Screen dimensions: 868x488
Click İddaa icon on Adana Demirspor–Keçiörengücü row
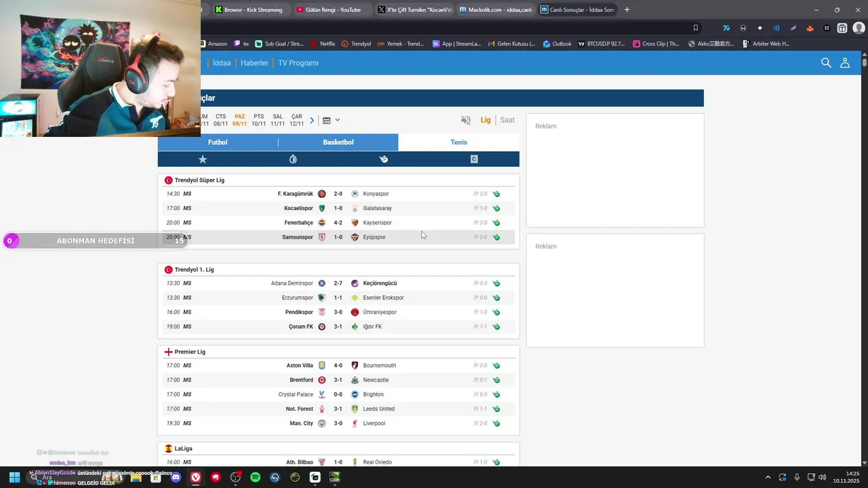(496, 283)
